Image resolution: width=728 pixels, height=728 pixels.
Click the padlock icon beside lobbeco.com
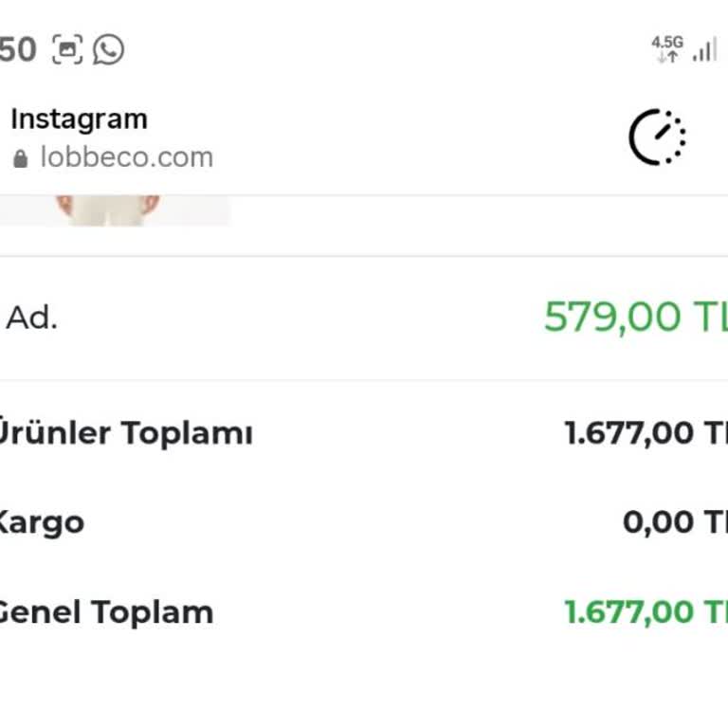[21, 158]
